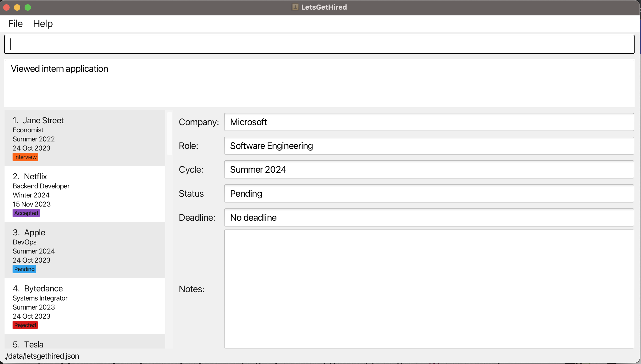641x364 pixels.
Task: Click the blue Pending status tag
Action: (x=24, y=269)
